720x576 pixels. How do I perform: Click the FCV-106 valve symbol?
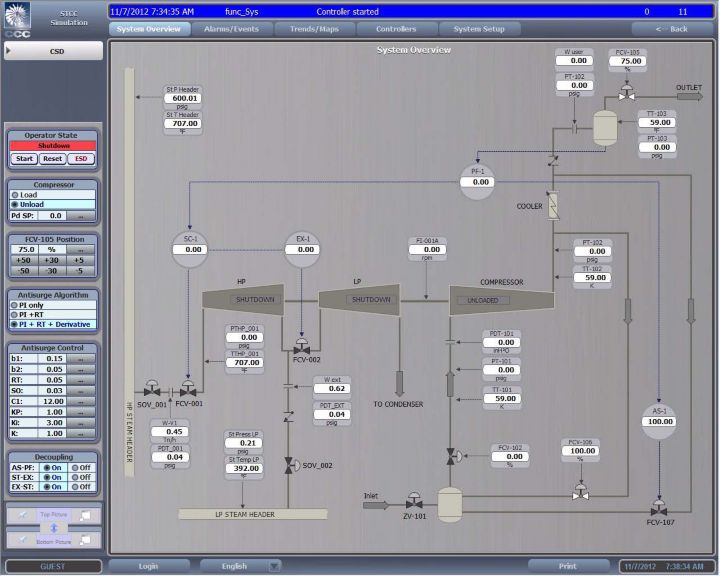[581, 492]
